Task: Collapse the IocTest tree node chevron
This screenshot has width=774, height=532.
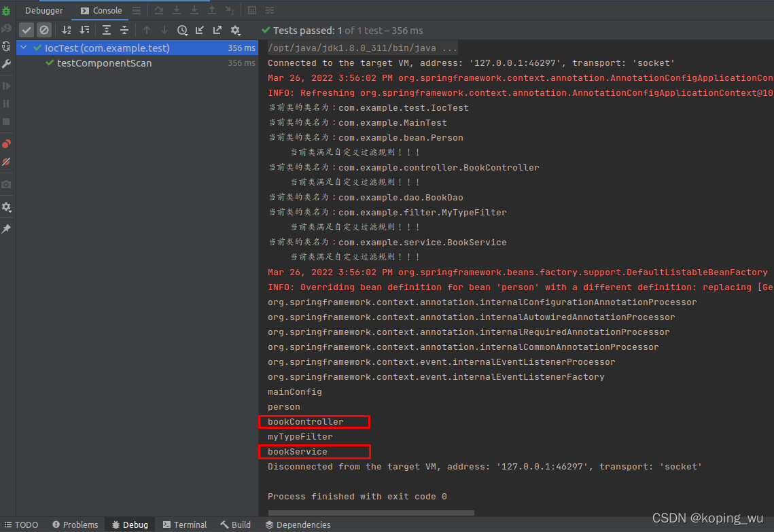Action: click(23, 48)
